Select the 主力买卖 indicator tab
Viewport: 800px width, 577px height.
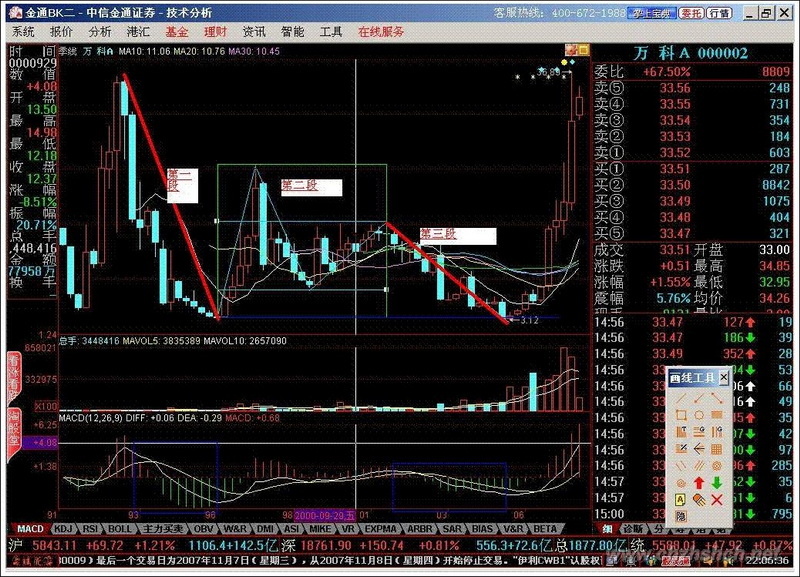pos(161,528)
